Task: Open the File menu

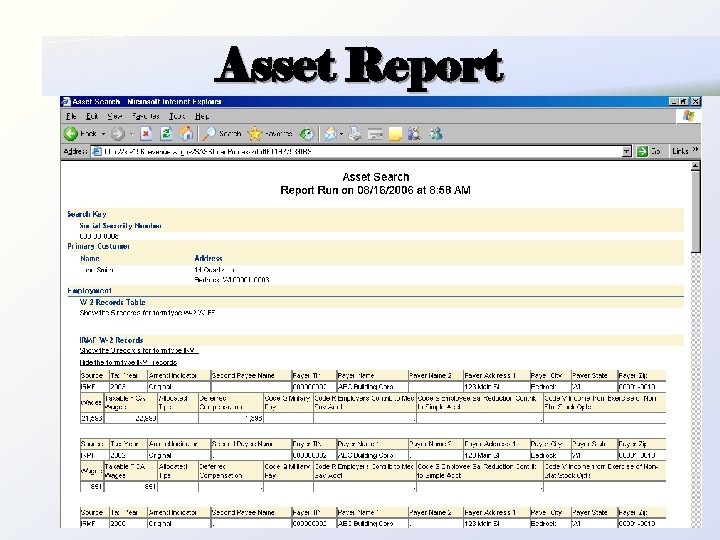Action: (71, 116)
